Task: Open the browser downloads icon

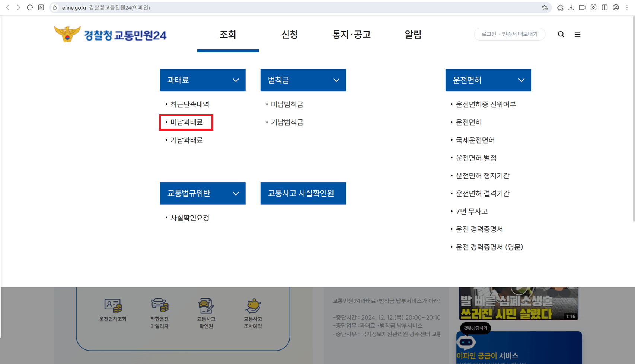Action: tap(571, 7)
